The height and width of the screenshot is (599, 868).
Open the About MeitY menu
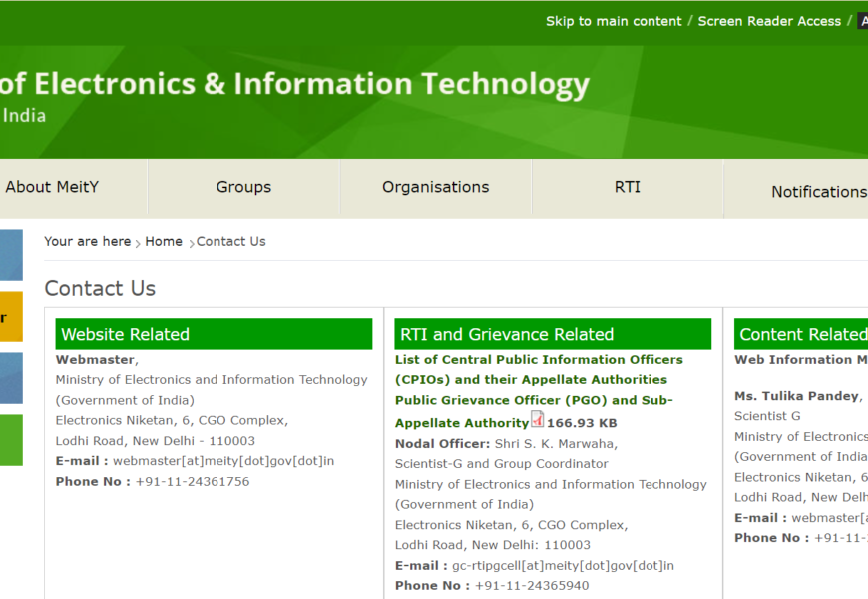52,187
